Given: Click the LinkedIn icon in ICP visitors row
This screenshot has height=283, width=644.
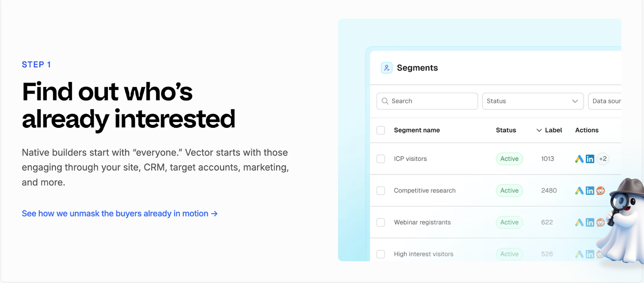Looking at the screenshot, I should [x=590, y=158].
